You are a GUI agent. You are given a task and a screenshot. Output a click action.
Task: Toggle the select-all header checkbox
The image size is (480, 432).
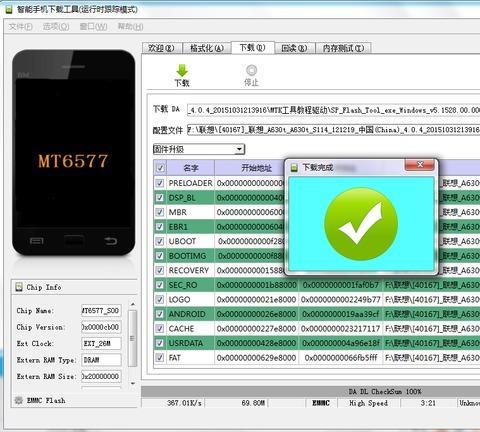(x=160, y=168)
